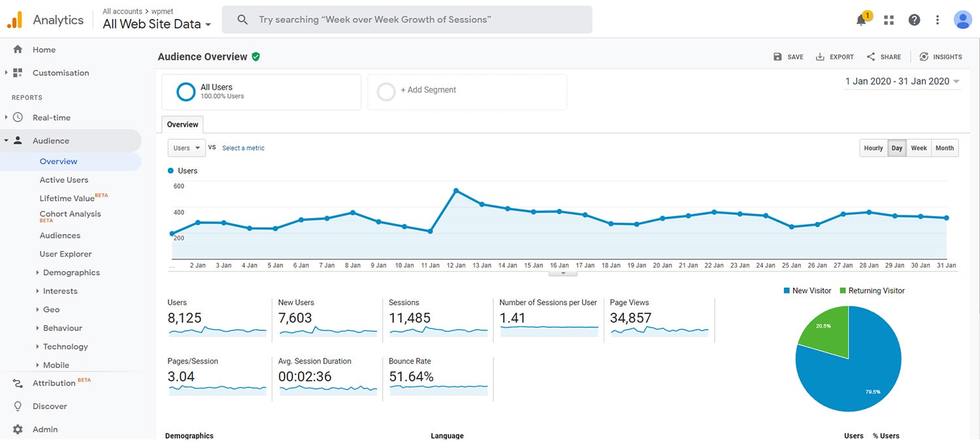Image resolution: width=980 pixels, height=442 pixels.
Task: Click the notifications bell icon
Action: pos(860,20)
